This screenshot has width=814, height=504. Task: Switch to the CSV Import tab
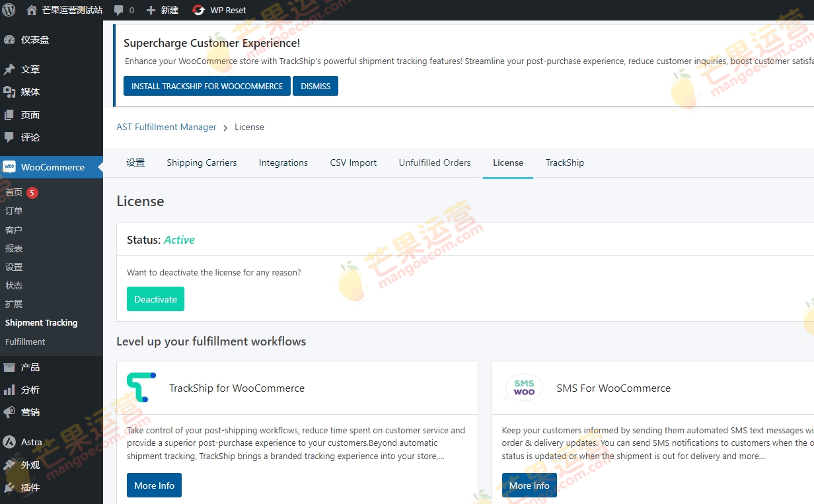click(353, 162)
